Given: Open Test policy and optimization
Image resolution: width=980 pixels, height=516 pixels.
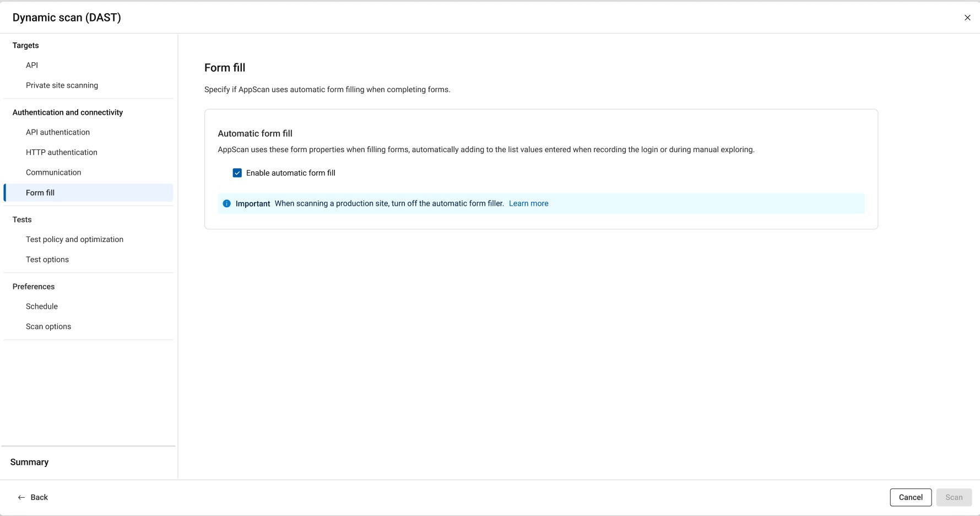Looking at the screenshot, I should click(74, 239).
